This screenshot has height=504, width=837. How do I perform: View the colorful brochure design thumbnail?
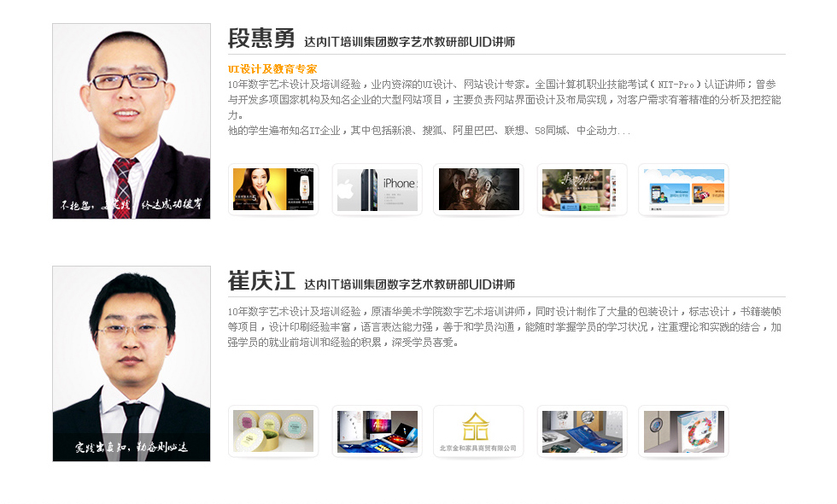pyautogui.click(x=378, y=431)
